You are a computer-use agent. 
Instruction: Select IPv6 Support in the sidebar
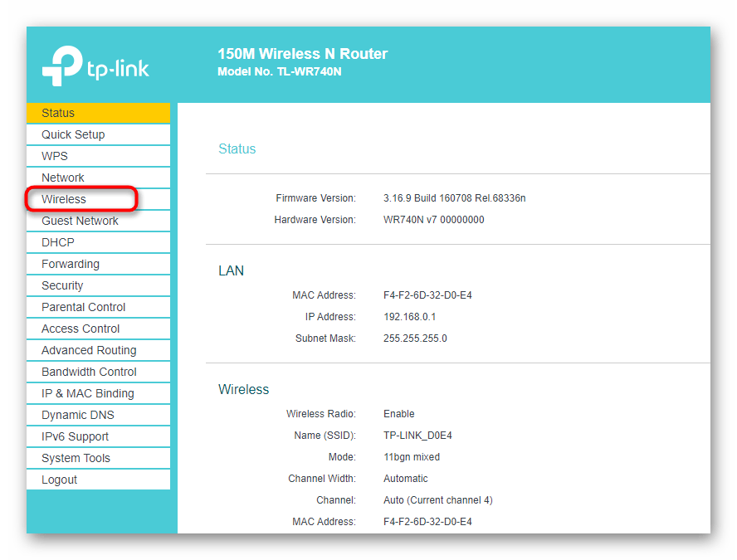coord(98,437)
